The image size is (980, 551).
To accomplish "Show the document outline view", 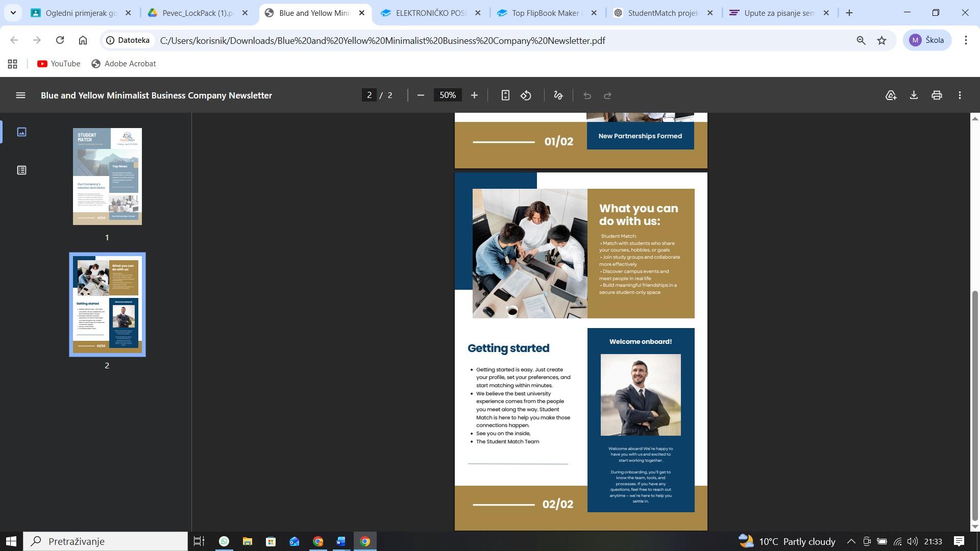I will [21, 170].
